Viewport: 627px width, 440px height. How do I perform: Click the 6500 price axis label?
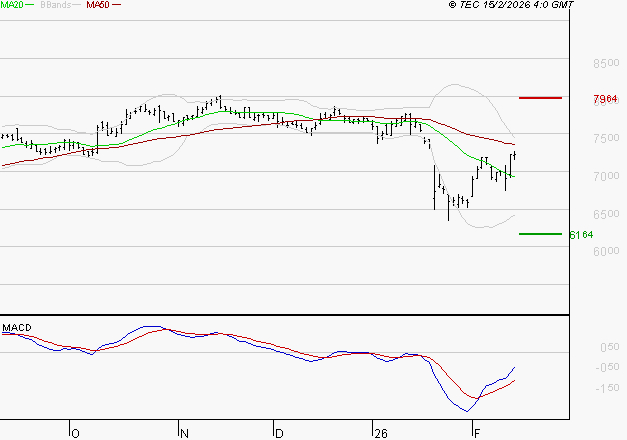point(606,214)
